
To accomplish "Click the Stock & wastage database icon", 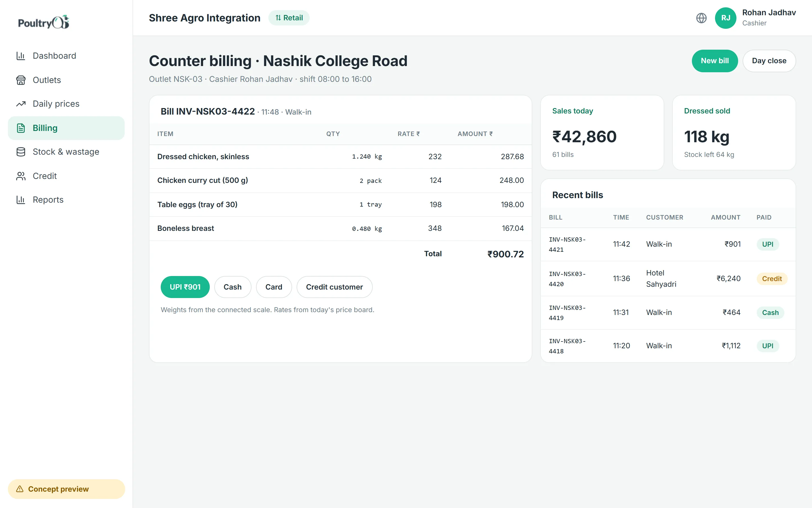I will 21,152.
